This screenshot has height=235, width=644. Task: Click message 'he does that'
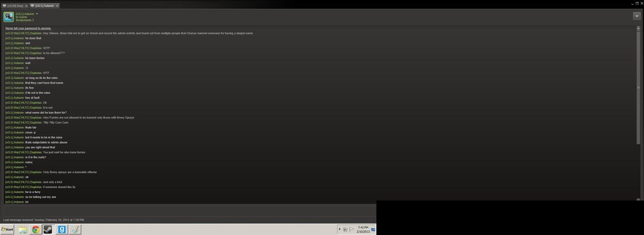[33, 38]
